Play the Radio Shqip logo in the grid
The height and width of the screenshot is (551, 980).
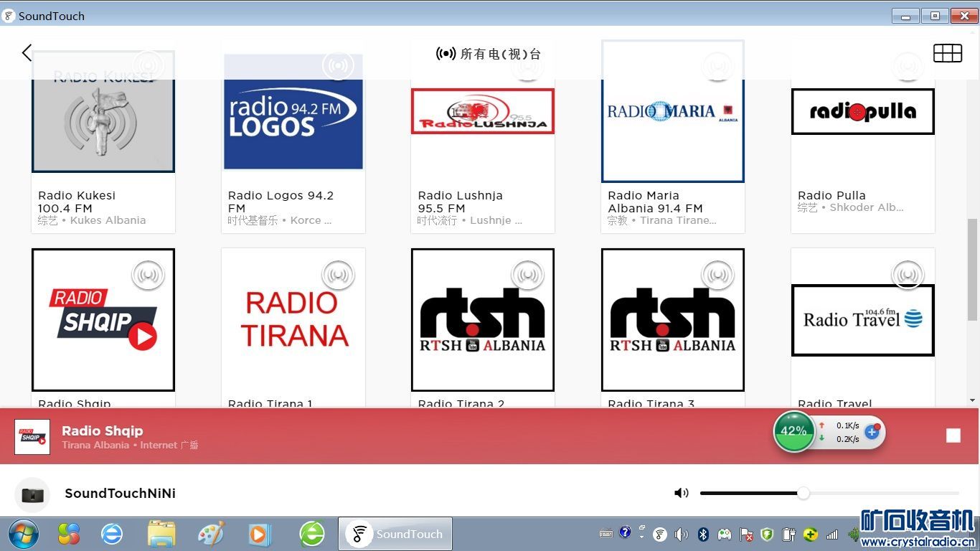[103, 320]
